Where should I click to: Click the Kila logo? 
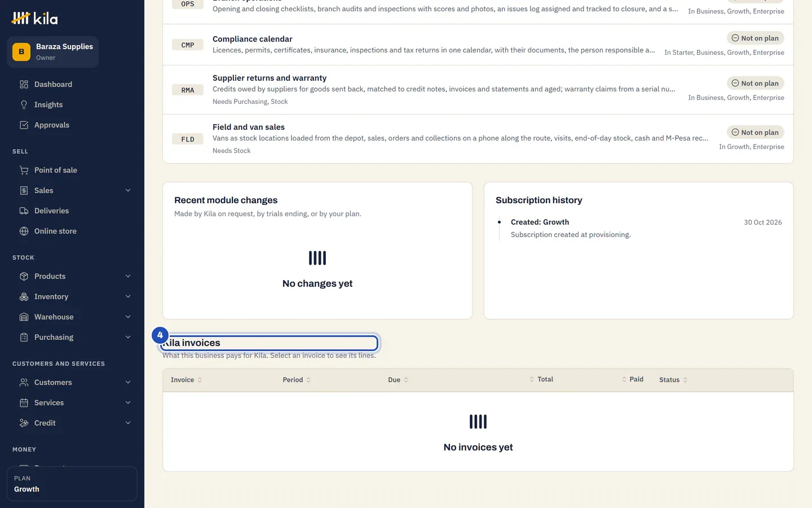click(x=35, y=19)
